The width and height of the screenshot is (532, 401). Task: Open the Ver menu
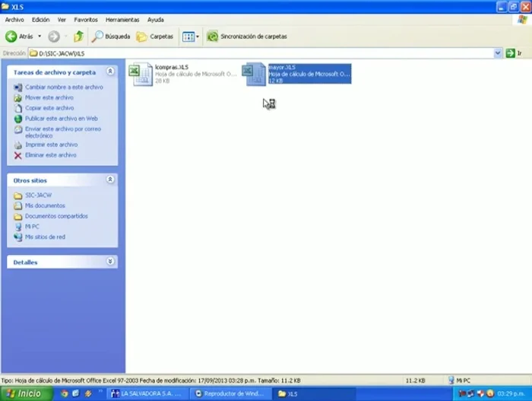(62, 20)
